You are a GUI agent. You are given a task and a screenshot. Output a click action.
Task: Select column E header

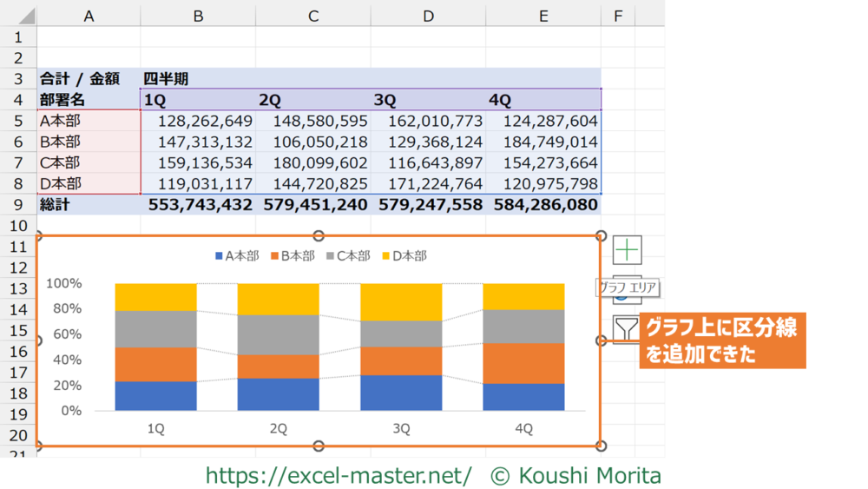543,16
